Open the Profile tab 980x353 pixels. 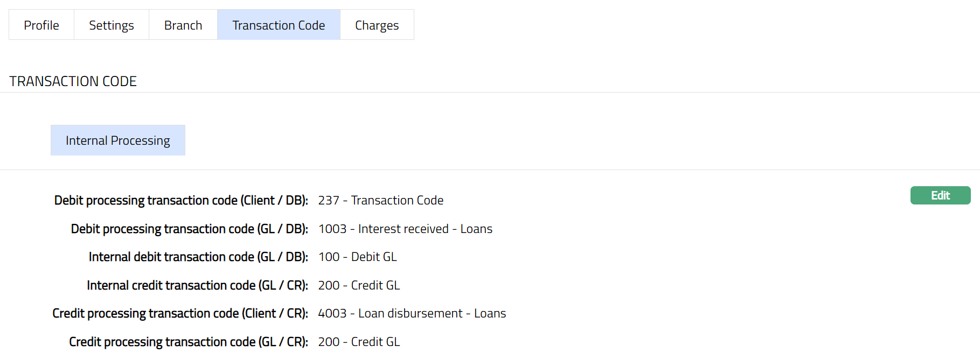pyautogui.click(x=41, y=25)
